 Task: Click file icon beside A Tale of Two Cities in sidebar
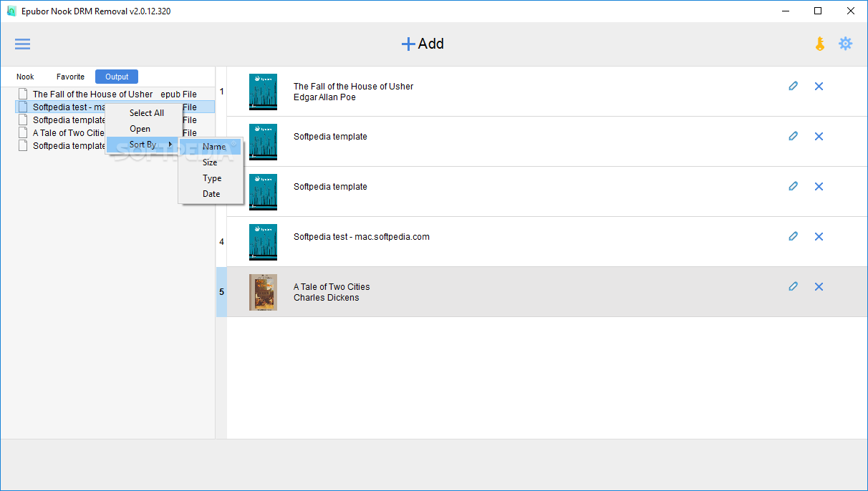(x=23, y=132)
